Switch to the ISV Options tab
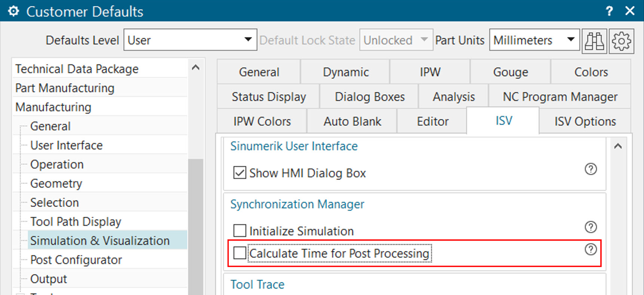The height and width of the screenshot is (295, 644). pyautogui.click(x=585, y=121)
